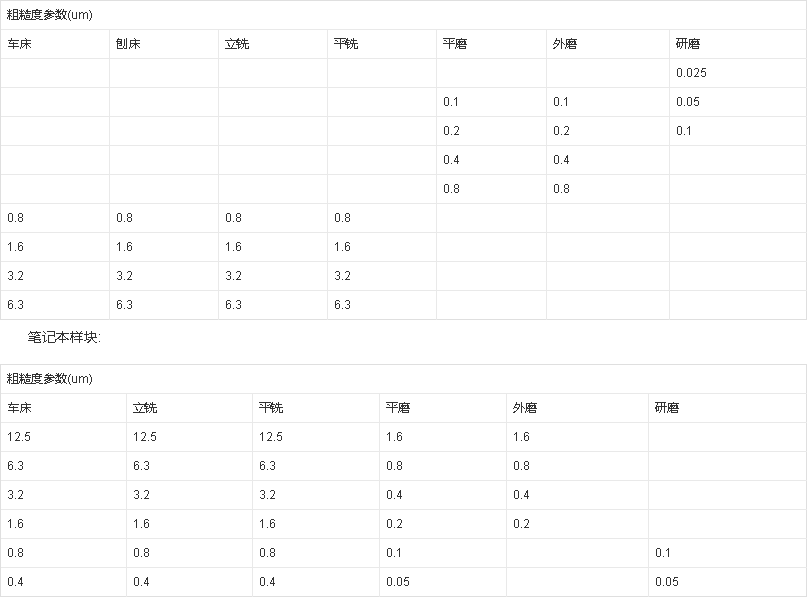Click the 3.2 cell under 刨床
Screen dimensions: 807x598
pos(124,276)
